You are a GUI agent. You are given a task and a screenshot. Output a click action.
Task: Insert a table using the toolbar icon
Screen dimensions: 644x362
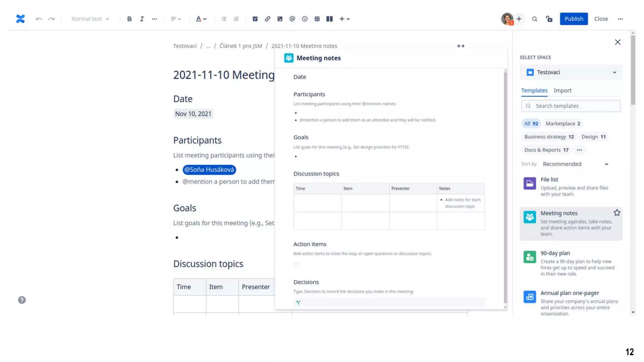[x=317, y=19]
